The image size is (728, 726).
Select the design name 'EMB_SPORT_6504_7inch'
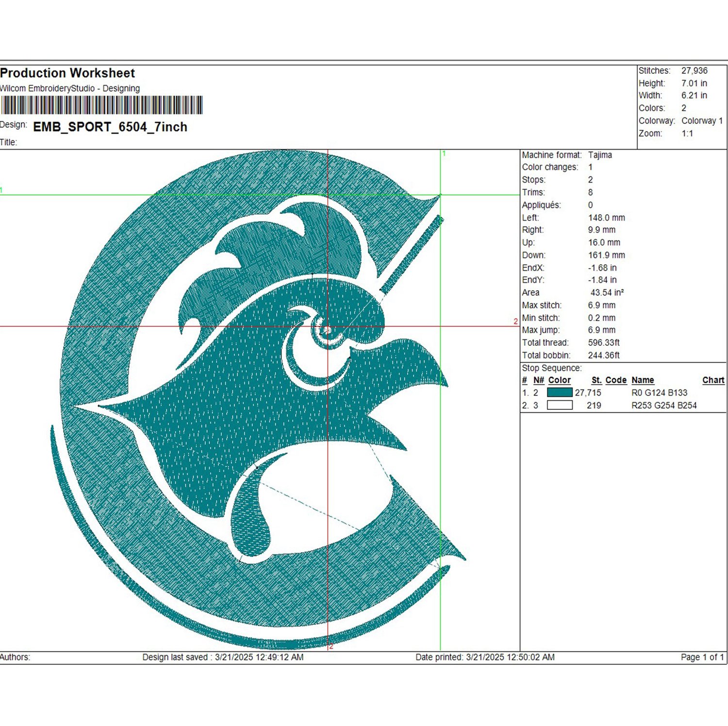tap(110, 127)
